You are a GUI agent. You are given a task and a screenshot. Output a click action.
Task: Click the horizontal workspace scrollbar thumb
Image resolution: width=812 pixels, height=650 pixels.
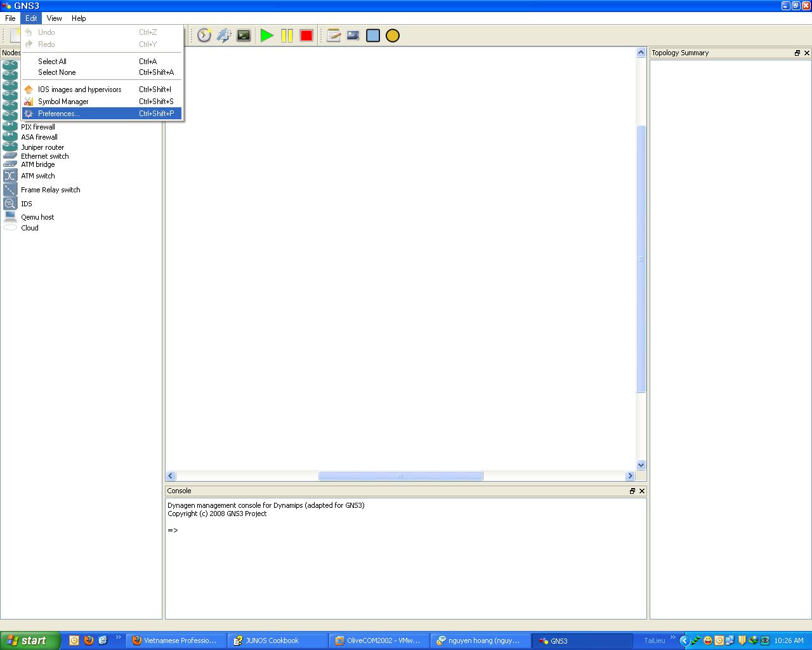tap(400, 476)
